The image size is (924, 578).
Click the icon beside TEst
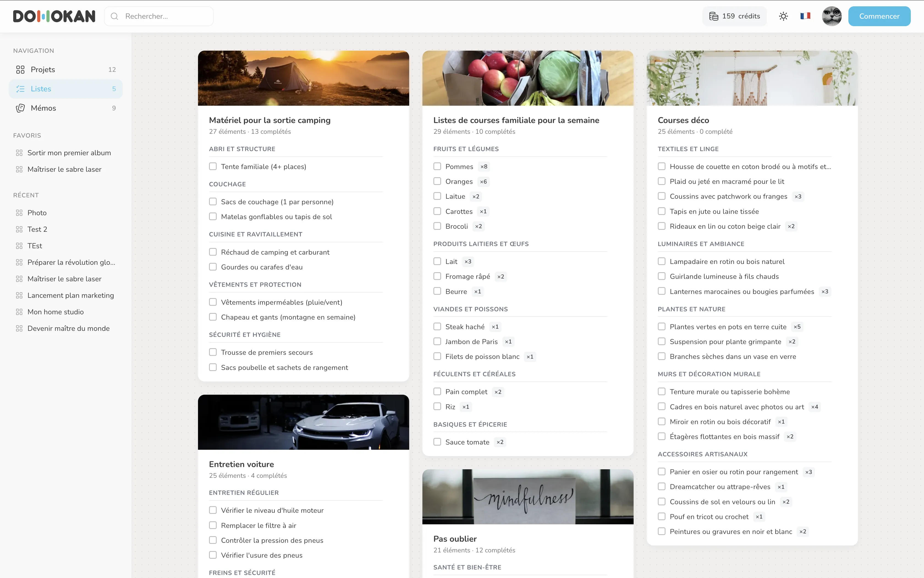19,246
